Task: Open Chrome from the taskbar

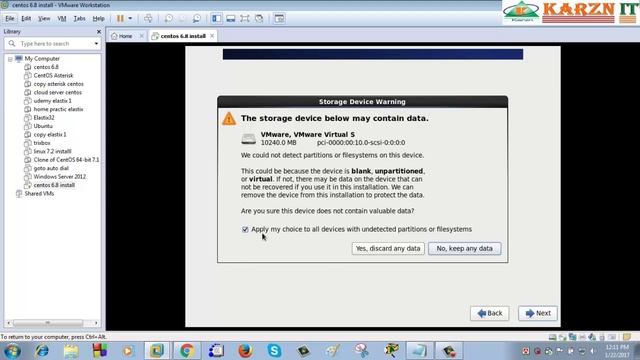Action: click(187, 351)
